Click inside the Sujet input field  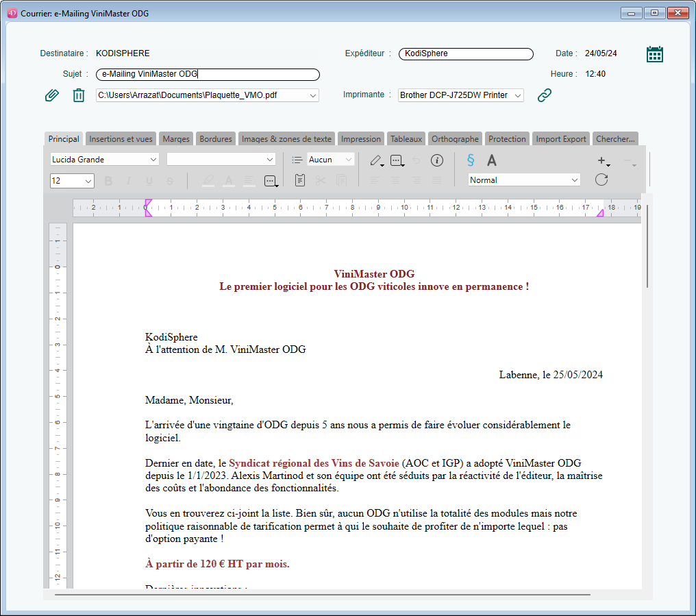coord(206,74)
